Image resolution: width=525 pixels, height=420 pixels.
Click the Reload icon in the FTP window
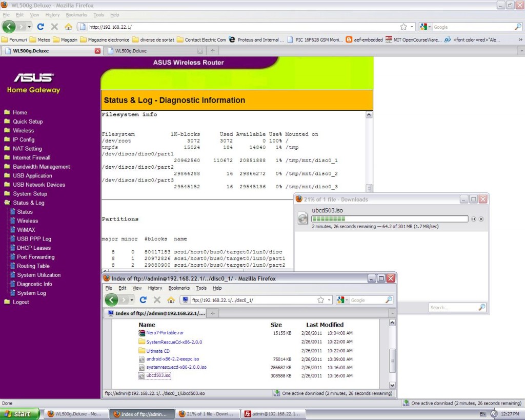coord(143,299)
